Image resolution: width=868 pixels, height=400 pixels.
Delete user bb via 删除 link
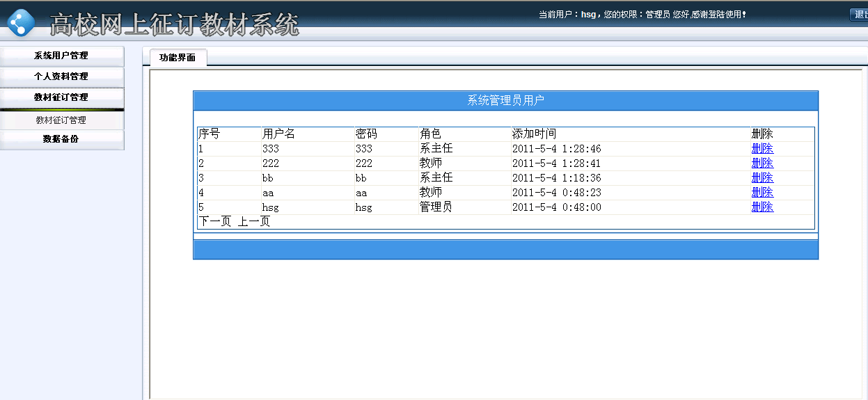coord(762,178)
